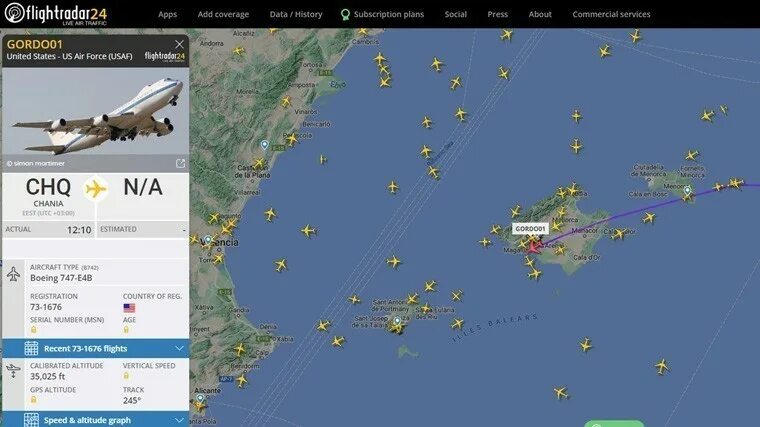Expand Speed & altitude graph chevron
760x427 pixels.
pyautogui.click(x=179, y=420)
